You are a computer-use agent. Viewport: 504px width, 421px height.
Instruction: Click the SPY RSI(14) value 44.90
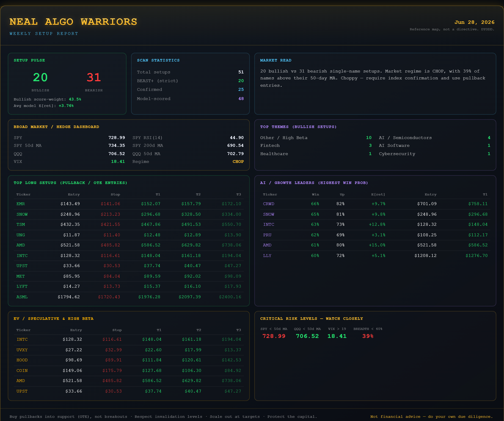[237, 137]
